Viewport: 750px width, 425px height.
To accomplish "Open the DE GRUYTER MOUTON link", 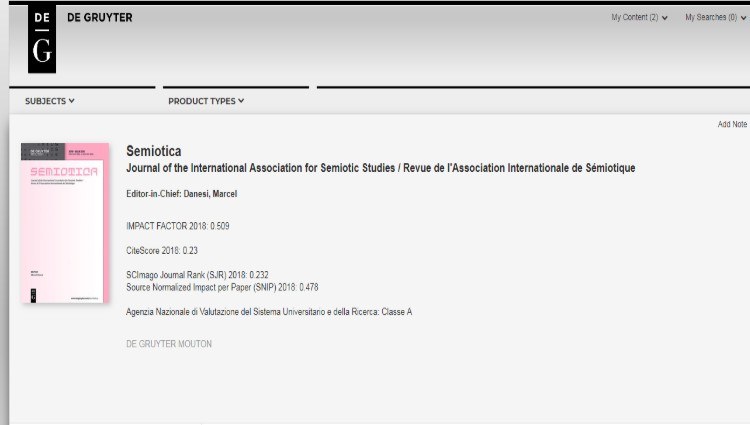I will pyautogui.click(x=169, y=344).
